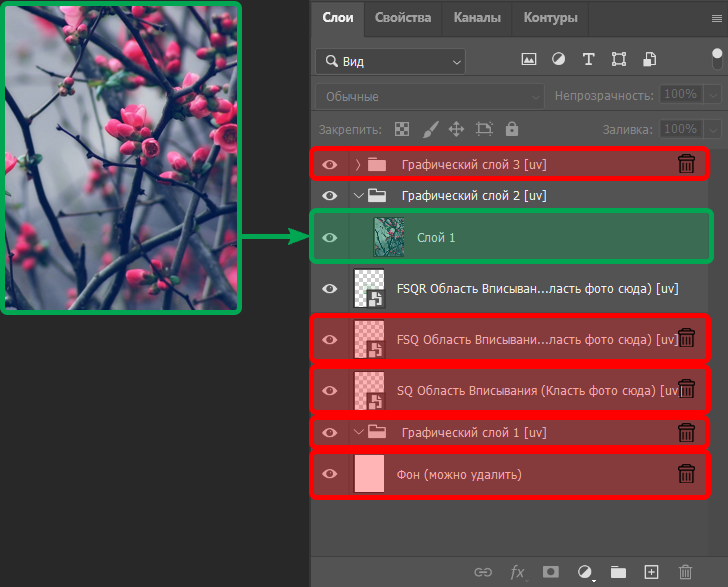Expand the Графический слой 3 group

pos(358,164)
